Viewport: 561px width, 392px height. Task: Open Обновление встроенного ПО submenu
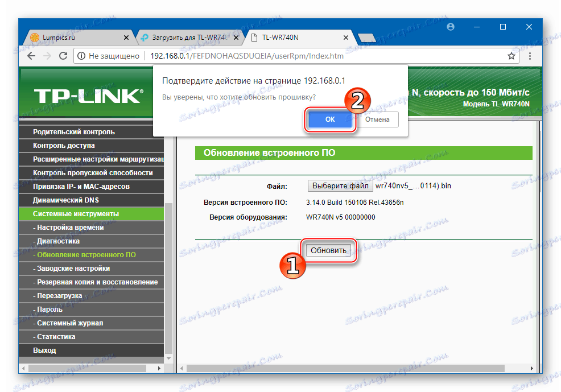pos(91,255)
